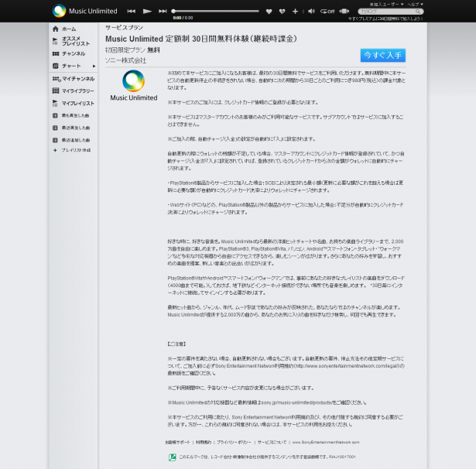476x469 pixels.
Task: Click the My Channel icon
Action: click(57, 79)
